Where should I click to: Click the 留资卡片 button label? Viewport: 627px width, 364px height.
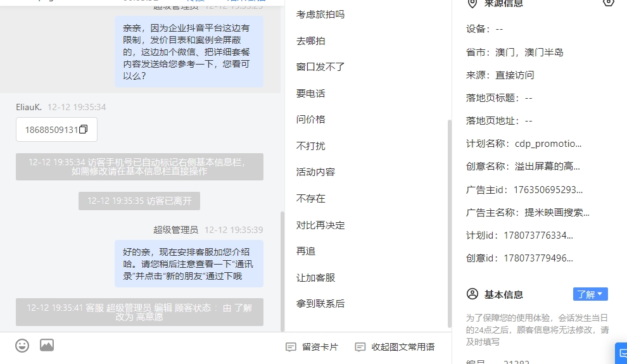click(x=320, y=347)
